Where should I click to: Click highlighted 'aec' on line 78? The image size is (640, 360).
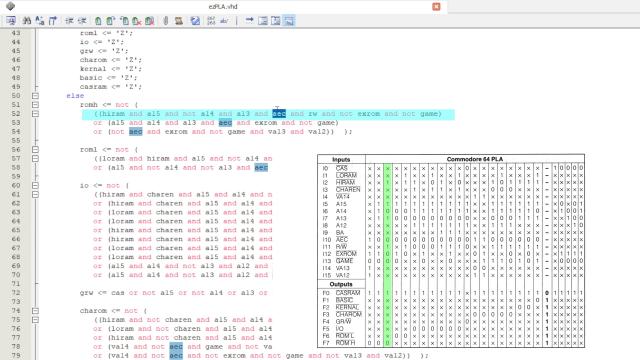(x=176, y=347)
